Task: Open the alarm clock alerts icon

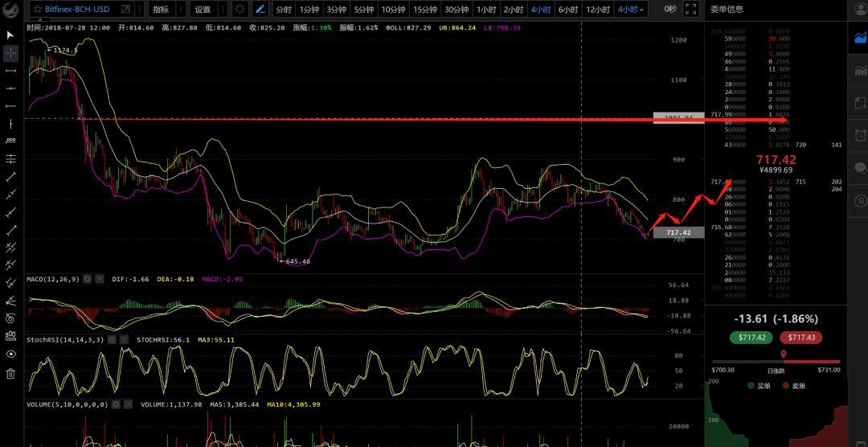Action: pyautogui.click(x=861, y=135)
